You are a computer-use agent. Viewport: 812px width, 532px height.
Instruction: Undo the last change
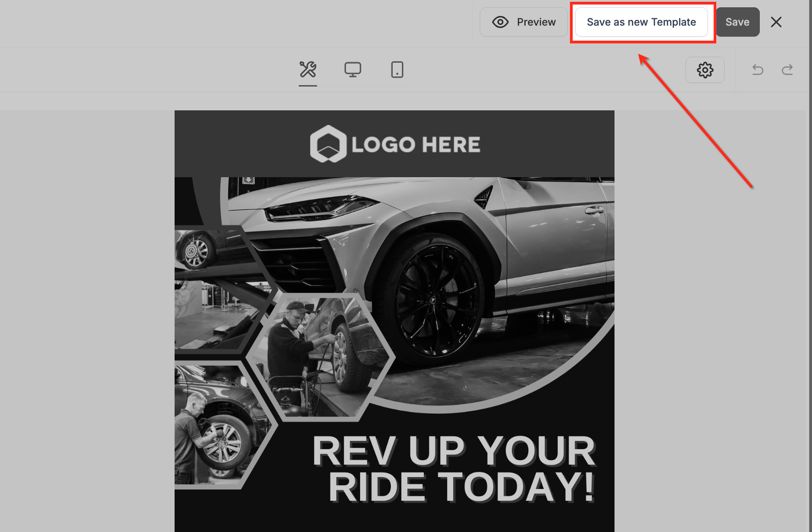click(757, 70)
